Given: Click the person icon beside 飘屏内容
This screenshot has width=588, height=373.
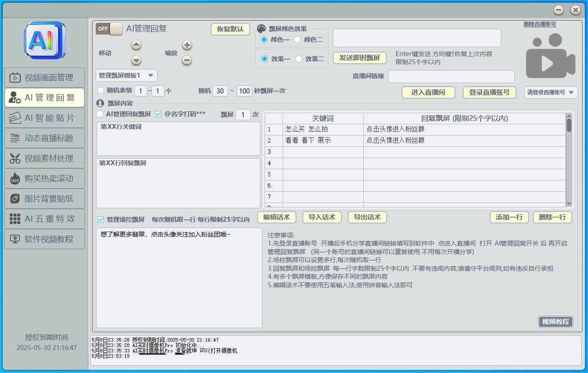Looking at the screenshot, I should (101, 103).
